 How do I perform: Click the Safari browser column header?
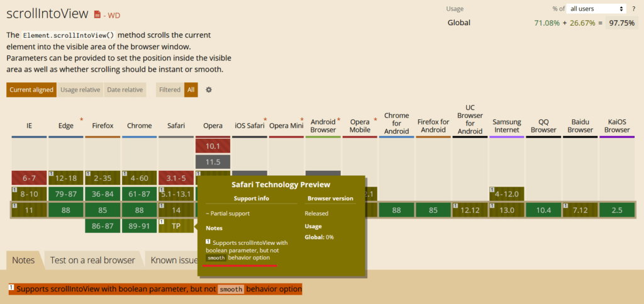[176, 126]
